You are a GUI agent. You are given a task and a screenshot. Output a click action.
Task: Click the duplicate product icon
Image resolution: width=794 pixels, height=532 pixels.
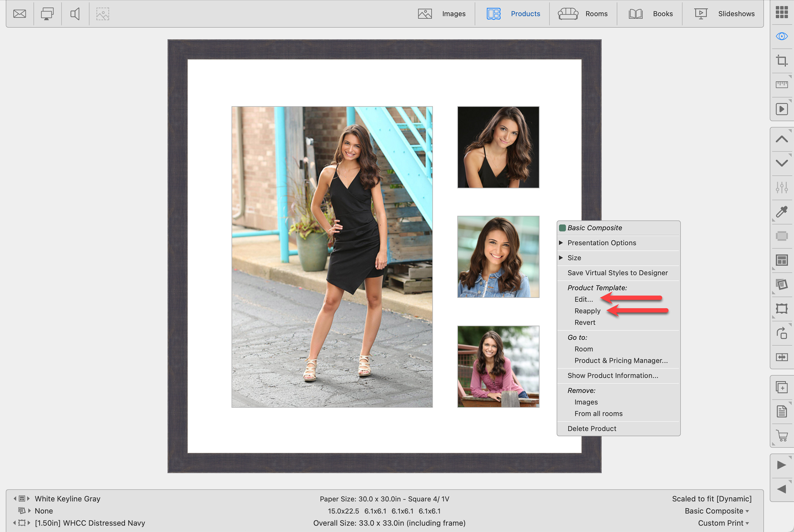[x=781, y=387]
